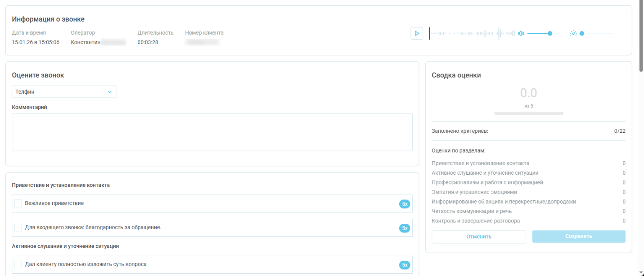644x276 pixels.
Task: Select Эмпатия и управление эмоциями in summary
Action: (x=474, y=192)
